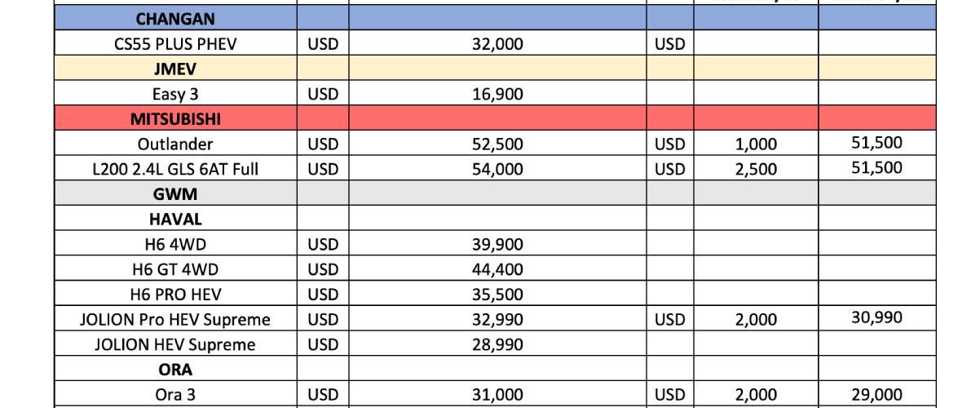Select the 32,000 price cell
Image resolution: width=980 pixels, height=408 pixels.
coord(497,43)
